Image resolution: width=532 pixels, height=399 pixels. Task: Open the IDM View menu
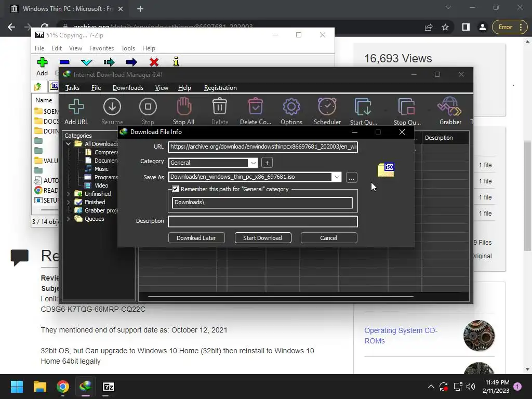pos(162,87)
